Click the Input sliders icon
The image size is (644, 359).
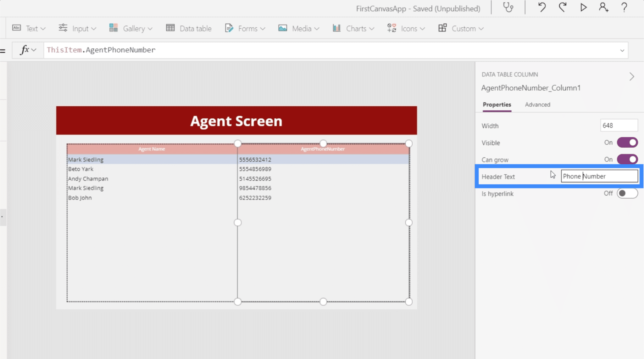(63, 28)
